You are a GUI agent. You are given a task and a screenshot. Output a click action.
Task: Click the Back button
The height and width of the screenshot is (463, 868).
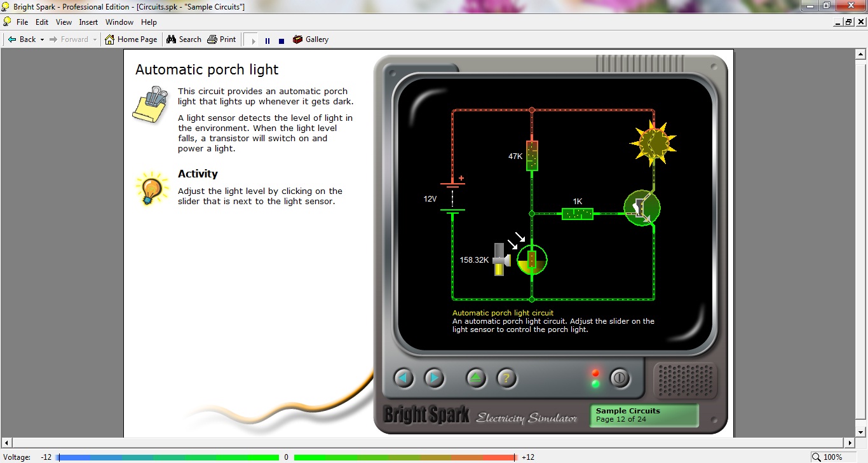click(22, 39)
